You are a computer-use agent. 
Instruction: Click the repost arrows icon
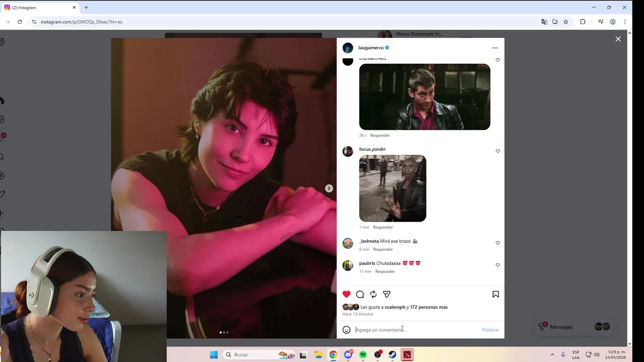click(373, 294)
